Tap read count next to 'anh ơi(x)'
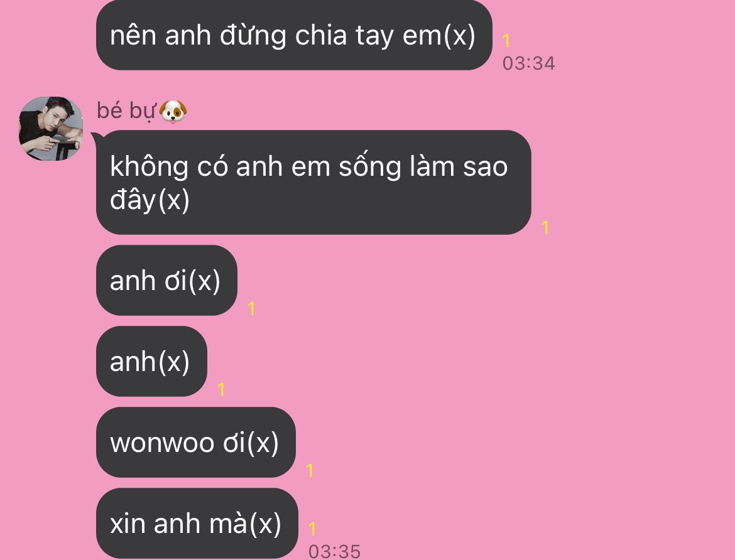The width and height of the screenshot is (735, 560). pyautogui.click(x=251, y=308)
